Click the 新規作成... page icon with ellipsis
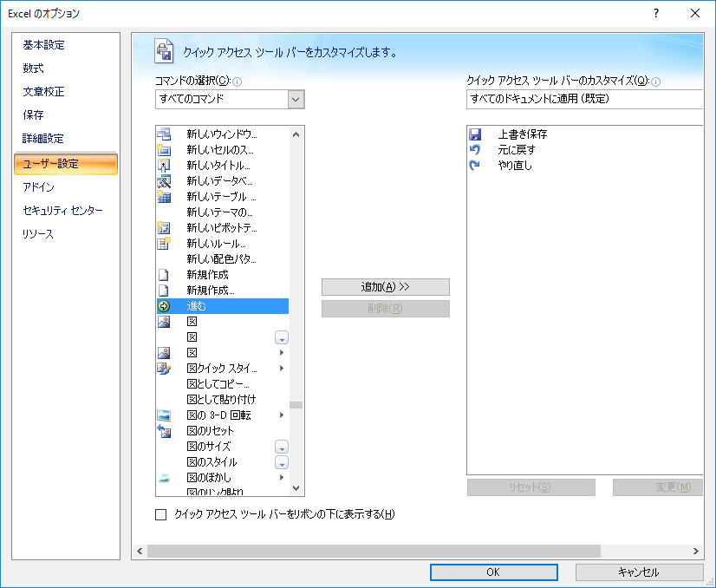The height and width of the screenshot is (588, 716). pyautogui.click(x=164, y=291)
